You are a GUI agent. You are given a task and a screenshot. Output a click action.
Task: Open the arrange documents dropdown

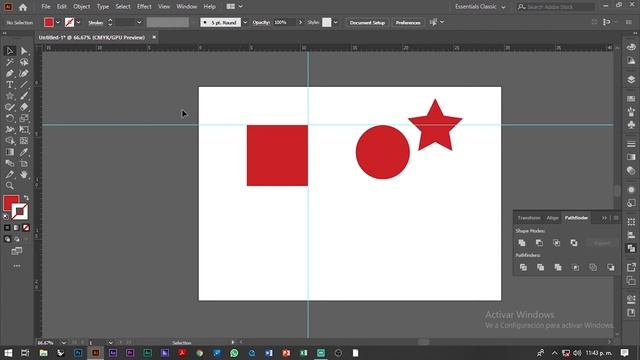[235, 7]
